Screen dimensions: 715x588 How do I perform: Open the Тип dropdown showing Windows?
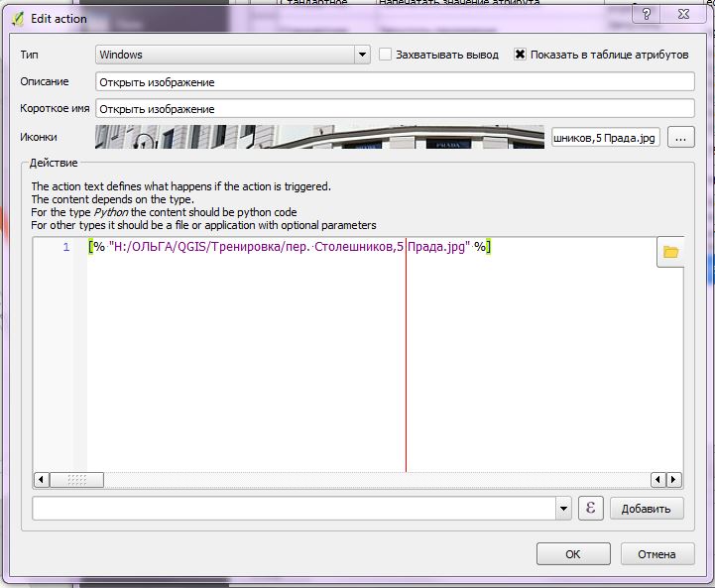[233, 55]
